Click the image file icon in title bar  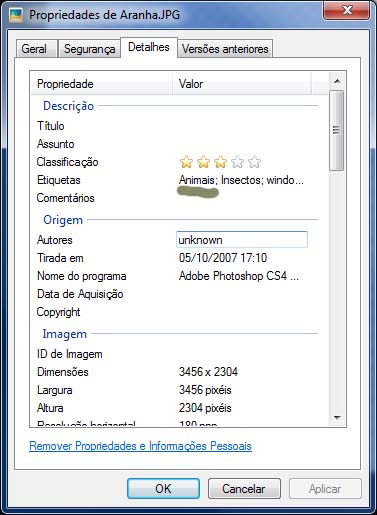pyautogui.click(x=16, y=15)
